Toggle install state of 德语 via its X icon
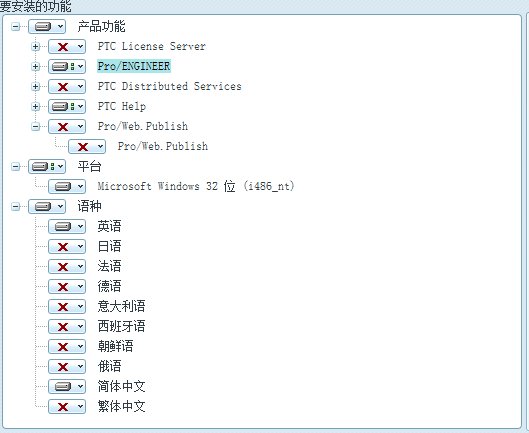Image resolution: width=529 pixels, height=433 pixels. coord(63,287)
